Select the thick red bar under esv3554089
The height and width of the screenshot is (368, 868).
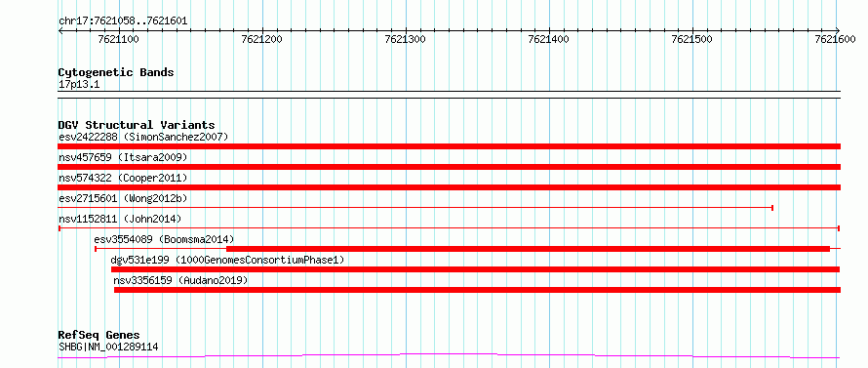pyautogui.click(x=528, y=249)
